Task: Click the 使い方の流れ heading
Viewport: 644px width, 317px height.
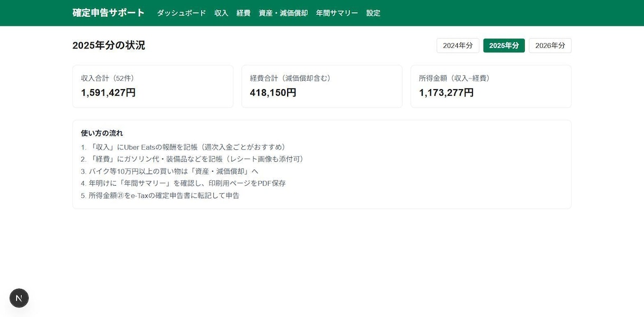Action: (102, 133)
